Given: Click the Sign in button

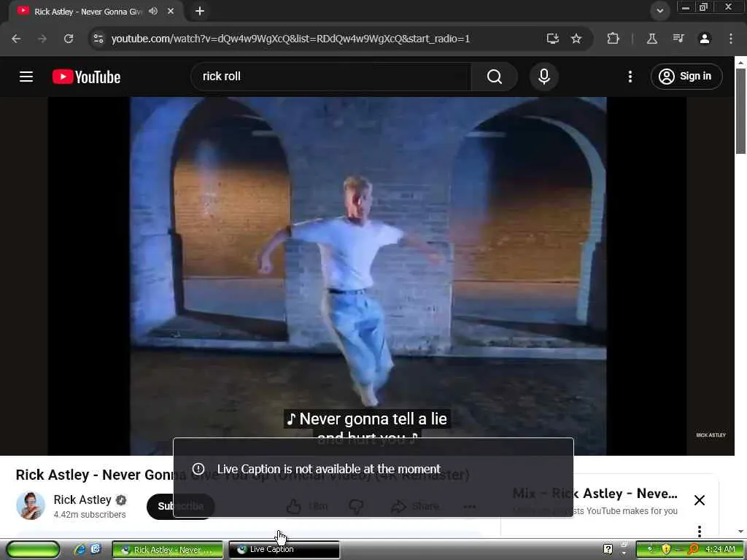Looking at the screenshot, I should click(x=686, y=76).
